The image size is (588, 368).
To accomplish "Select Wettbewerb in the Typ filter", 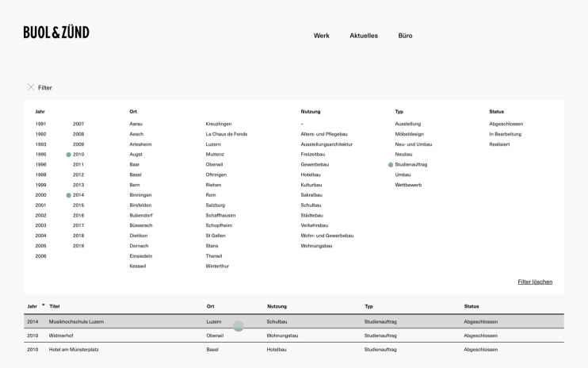I will tap(408, 185).
